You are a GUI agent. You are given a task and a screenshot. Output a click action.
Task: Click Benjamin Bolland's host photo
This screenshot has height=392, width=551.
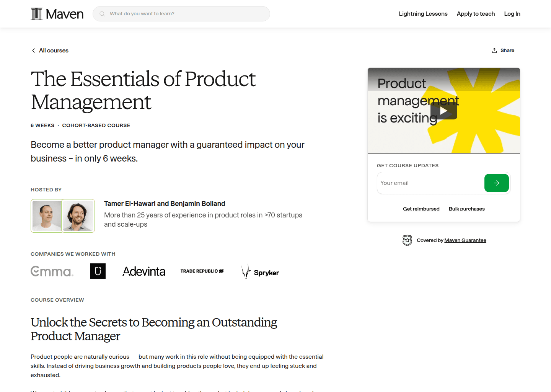click(78, 216)
